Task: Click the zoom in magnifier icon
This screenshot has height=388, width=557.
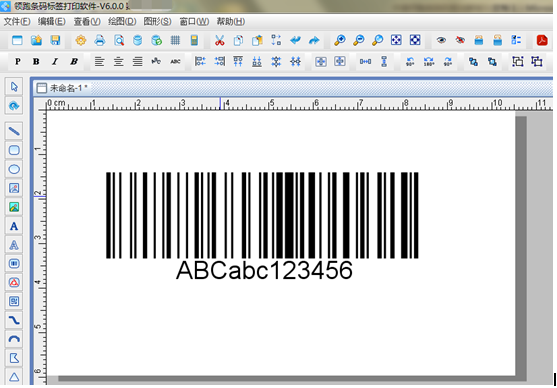Action: pyautogui.click(x=340, y=41)
